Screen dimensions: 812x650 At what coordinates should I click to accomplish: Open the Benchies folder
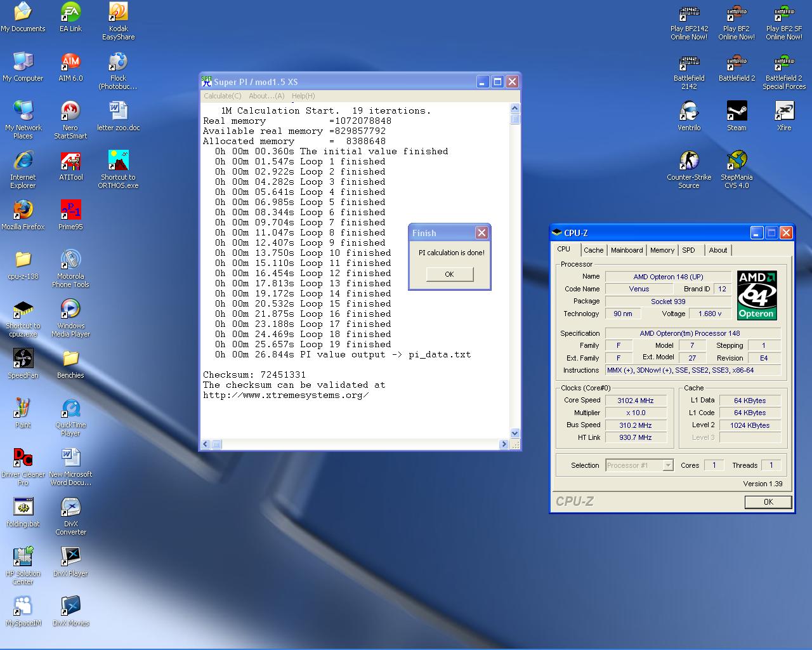pos(70,364)
